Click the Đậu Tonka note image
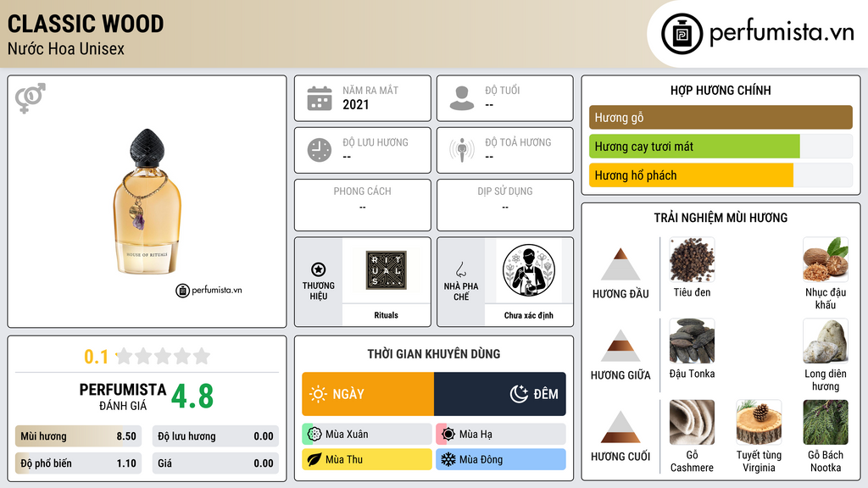Viewport: 868px width, 488px height. pyautogui.click(x=692, y=341)
